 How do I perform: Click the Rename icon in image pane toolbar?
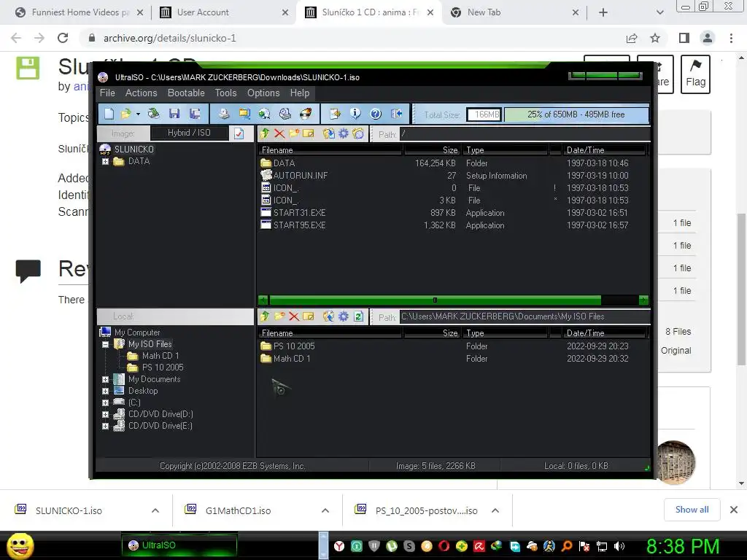click(x=309, y=133)
